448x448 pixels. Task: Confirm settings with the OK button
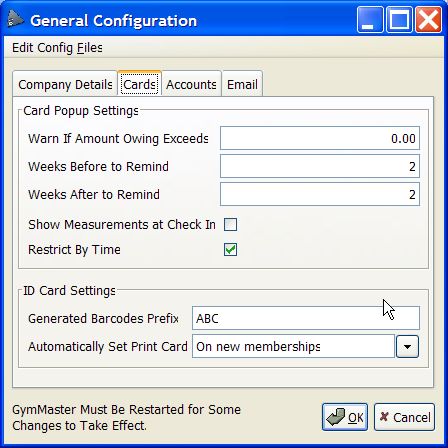345,417
